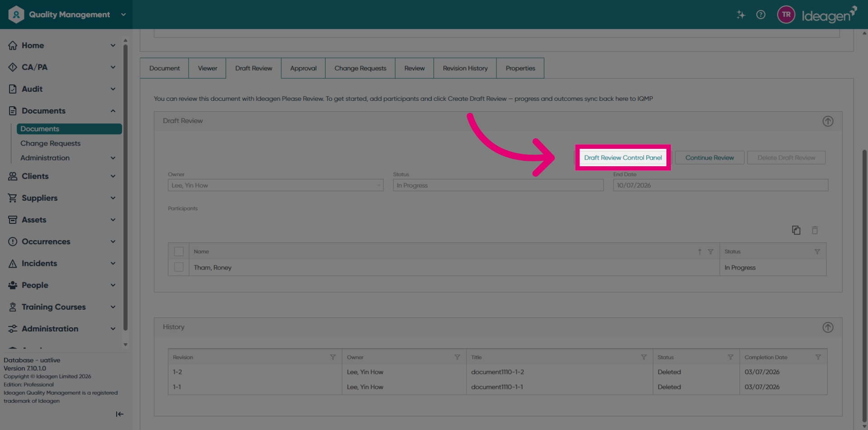The width and height of the screenshot is (868, 430).
Task: Click the document1110-1-2 title cell
Action: click(560, 372)
